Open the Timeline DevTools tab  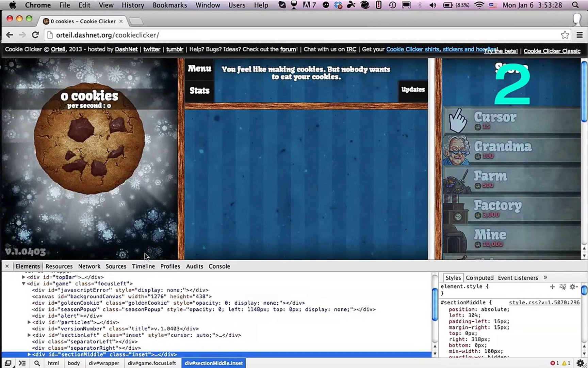[x=143, y=266]
